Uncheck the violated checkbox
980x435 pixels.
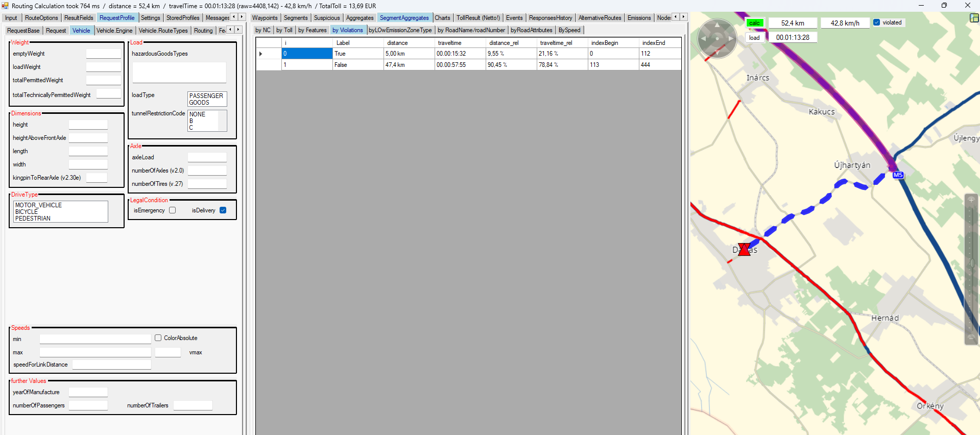pyautogui.click(x=876, y=22)
